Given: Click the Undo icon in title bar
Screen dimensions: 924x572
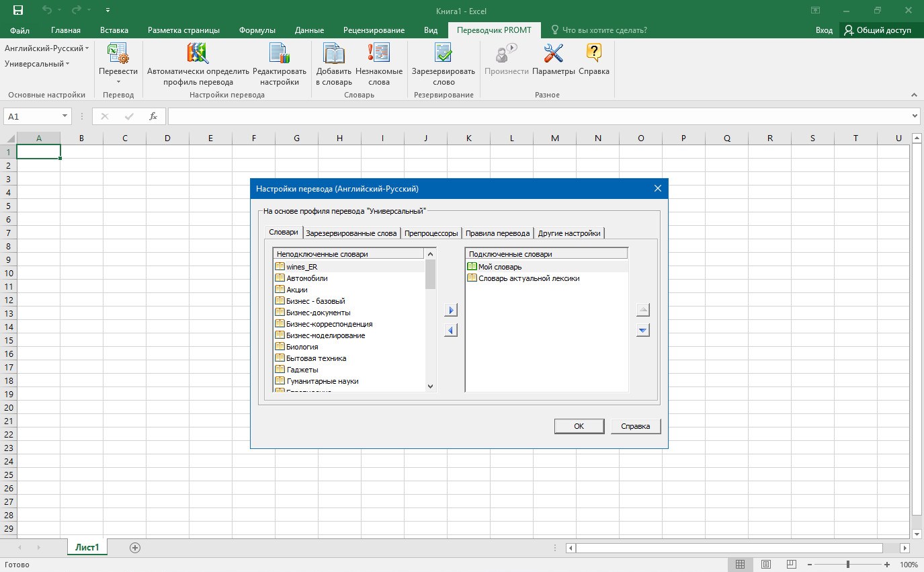Looking at the screenshot, I should (x=46, y=11).
